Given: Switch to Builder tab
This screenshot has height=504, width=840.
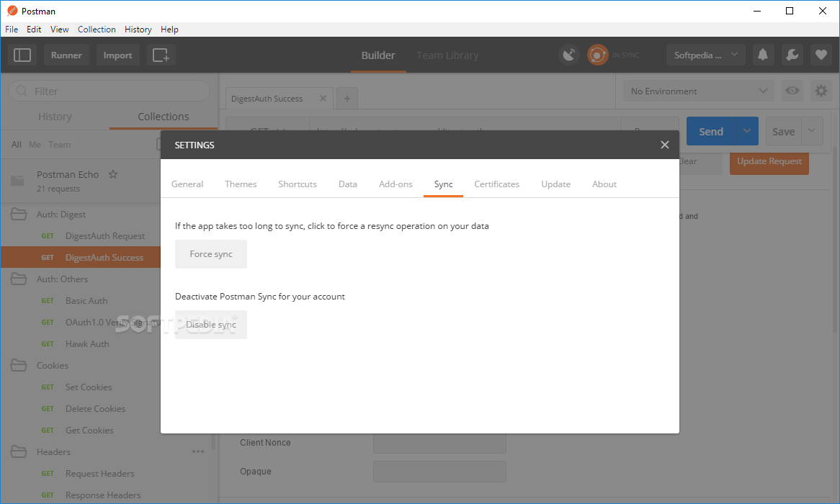Looking at the screenshot, I should click(x=378, y=55).
